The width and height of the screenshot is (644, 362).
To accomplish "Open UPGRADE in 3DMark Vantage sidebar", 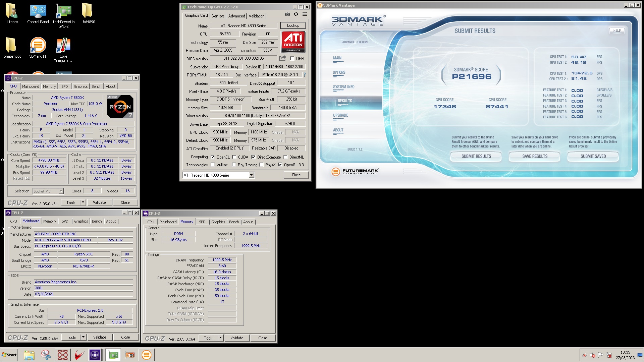I will (340, 116).
